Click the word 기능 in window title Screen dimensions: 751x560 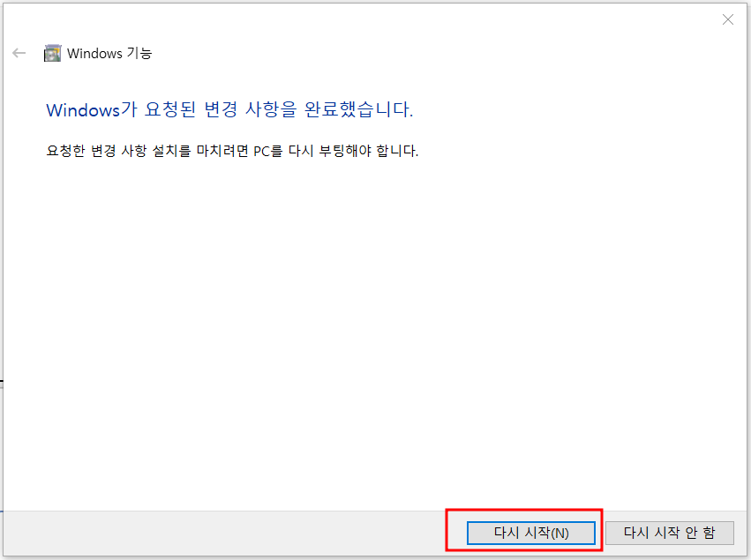point(139,53)
